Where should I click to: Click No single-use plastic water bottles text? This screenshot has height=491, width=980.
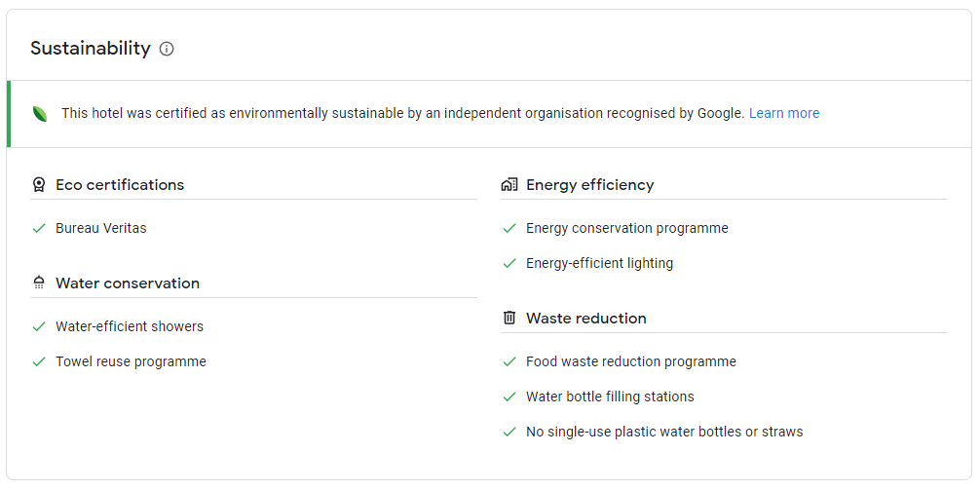click(664, 432)
